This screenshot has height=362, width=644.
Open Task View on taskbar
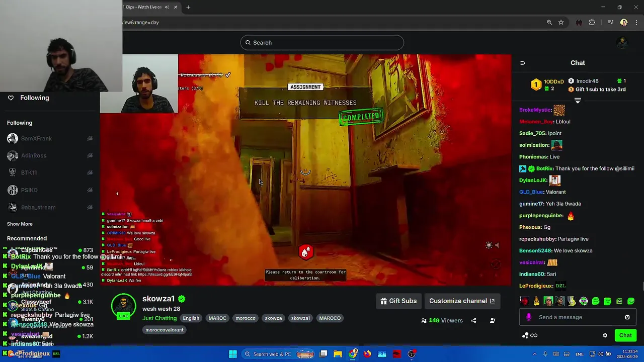click(x=324, y=354)
